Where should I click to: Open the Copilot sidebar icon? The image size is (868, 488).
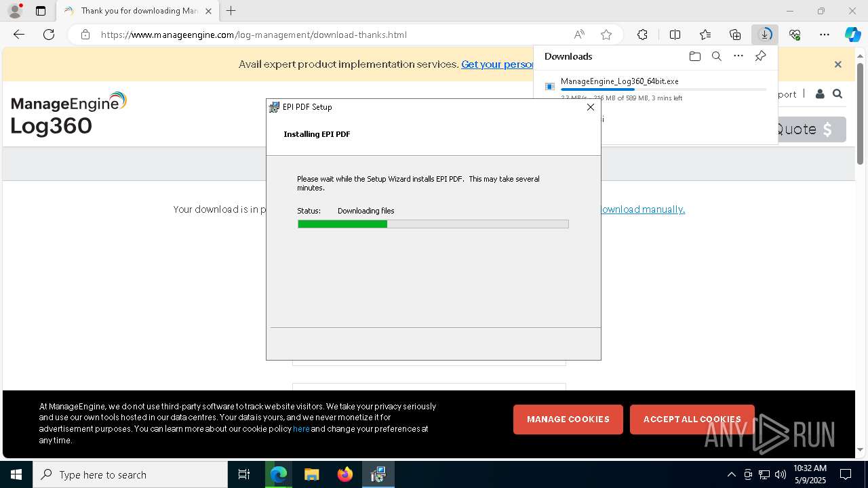(852, 35)
